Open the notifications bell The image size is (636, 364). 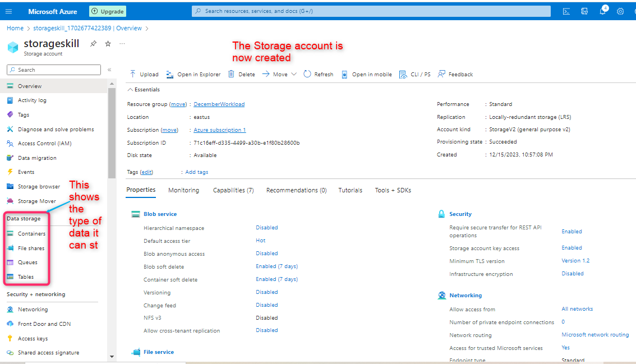click(x=603, y=11)
